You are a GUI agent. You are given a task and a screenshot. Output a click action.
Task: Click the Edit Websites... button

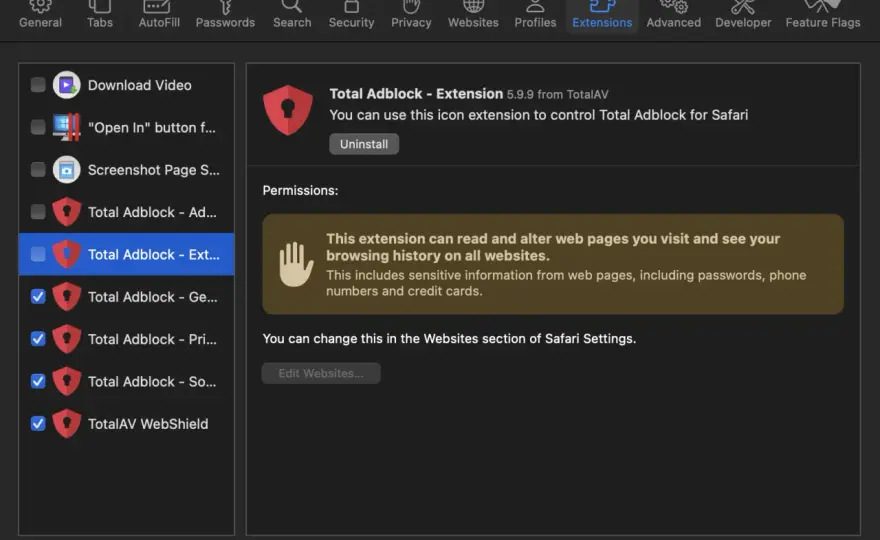pyautogui.click(x=321, y=373)
